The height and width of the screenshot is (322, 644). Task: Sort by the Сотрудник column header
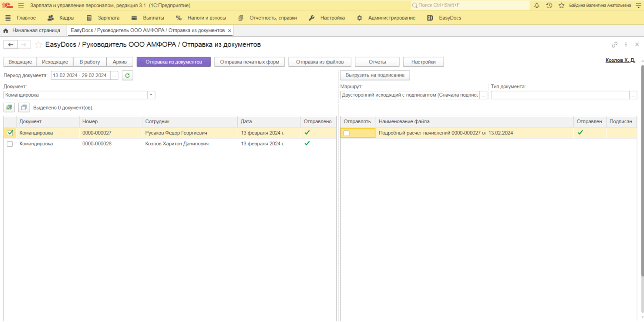tap(189, 121)
